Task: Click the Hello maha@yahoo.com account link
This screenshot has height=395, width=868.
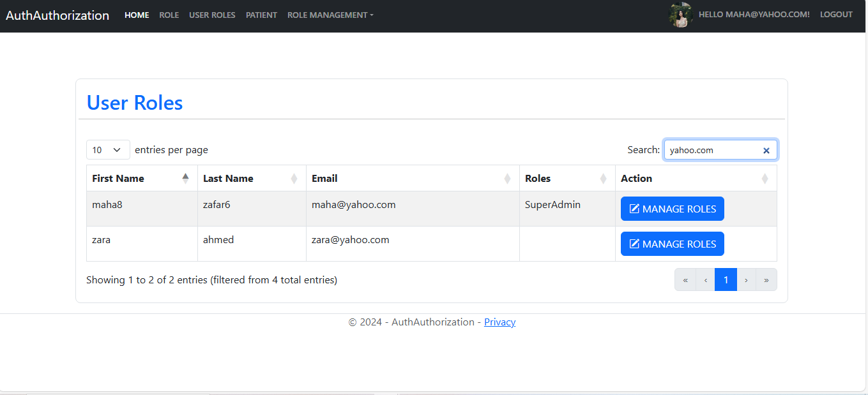Action: pyautogui.click(x=754, y=15)
